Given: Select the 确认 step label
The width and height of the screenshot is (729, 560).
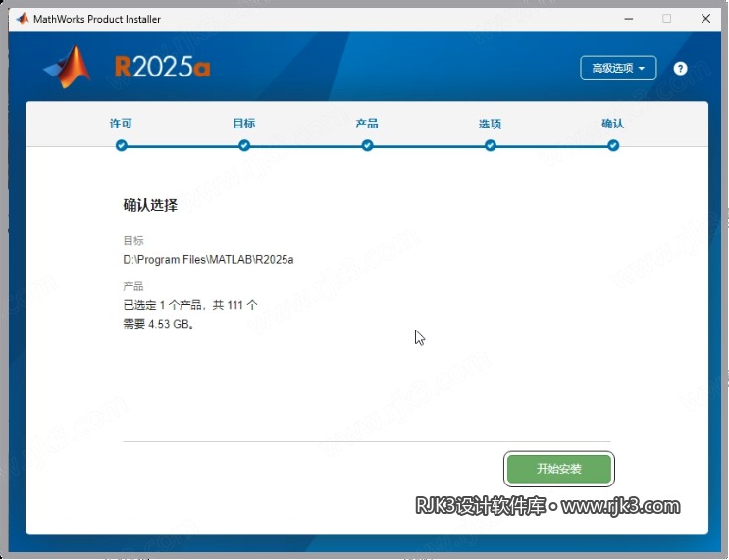Looking at the screenshot, I should tap(613, 124).
